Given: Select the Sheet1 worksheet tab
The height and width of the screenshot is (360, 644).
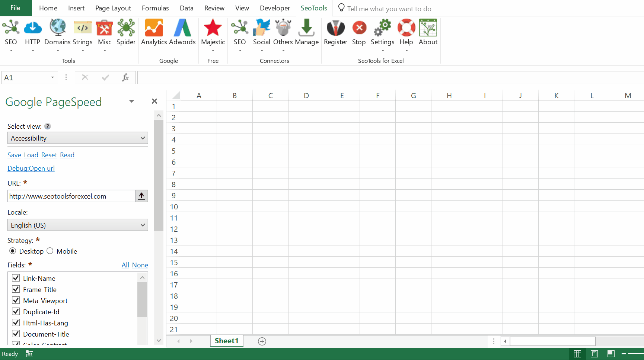Looking at the screenshot, I should pos(227,341).
